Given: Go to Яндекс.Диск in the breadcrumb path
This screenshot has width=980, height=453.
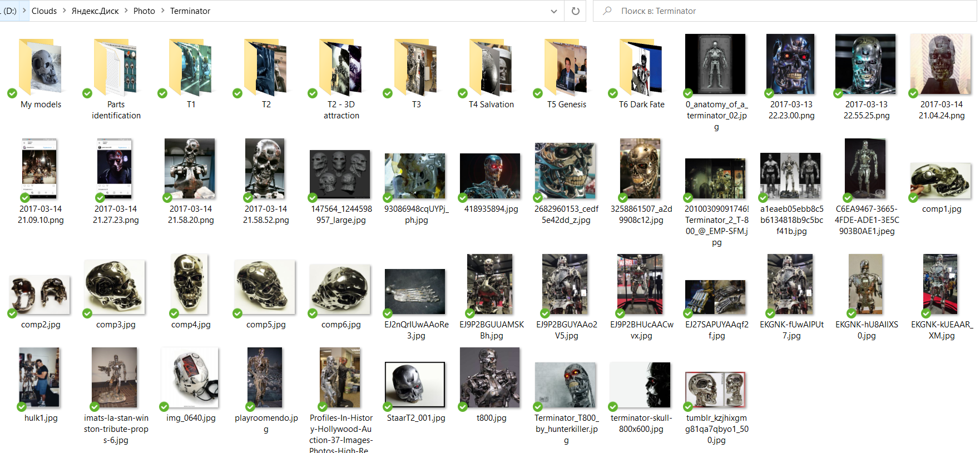Looking at the screenshot, I should coord(95,11).
